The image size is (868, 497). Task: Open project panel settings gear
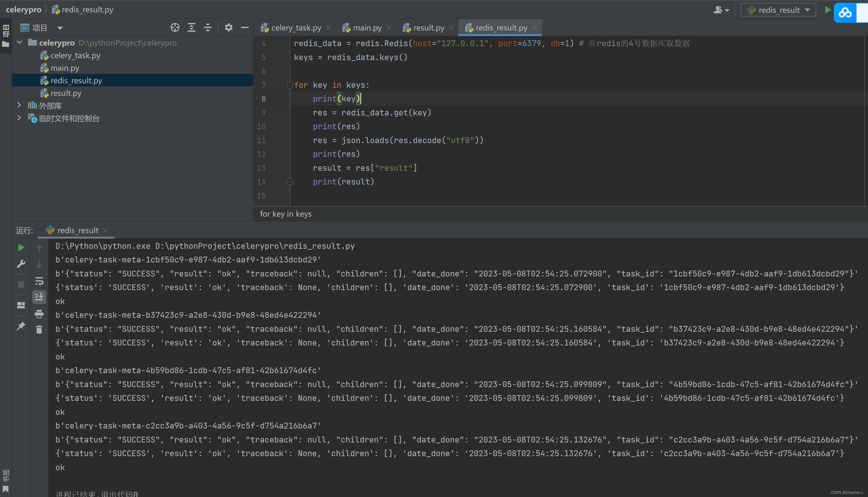click(x=228, y=28)
